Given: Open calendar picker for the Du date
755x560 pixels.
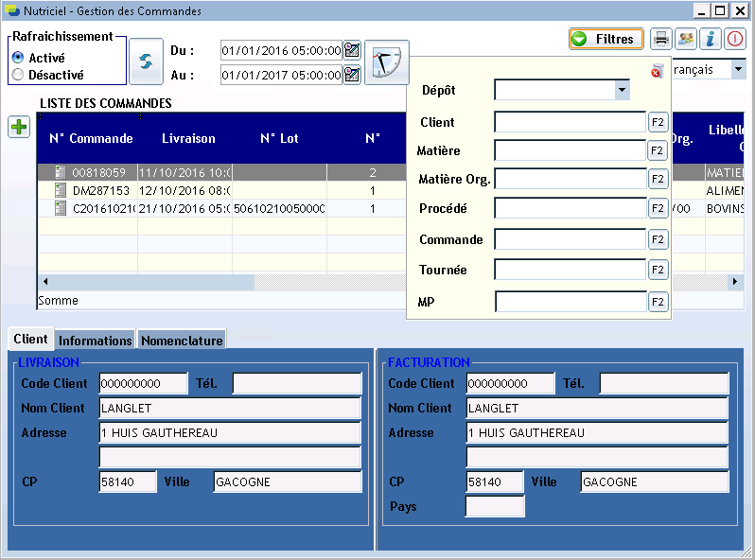Looking at the screenshot, I should coord(352,50).
